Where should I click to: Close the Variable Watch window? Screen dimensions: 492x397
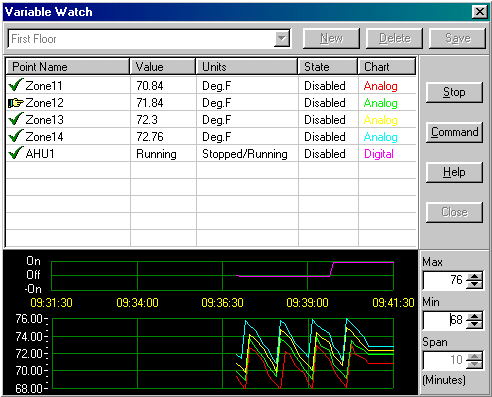(480, 12)
